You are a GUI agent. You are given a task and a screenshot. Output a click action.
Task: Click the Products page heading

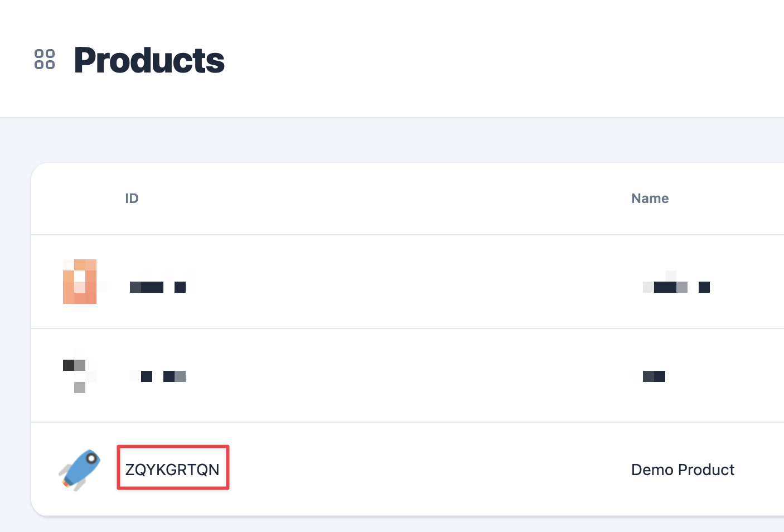coord(149,60)
